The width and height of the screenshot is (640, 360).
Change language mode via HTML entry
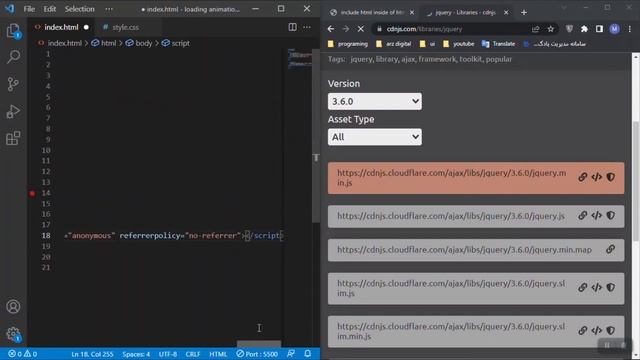pos(218,354)
